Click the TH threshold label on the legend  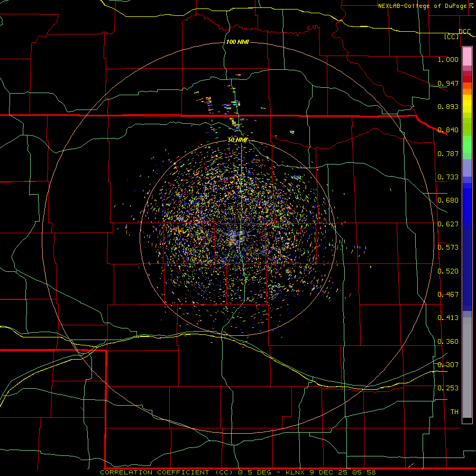tap(454, 412)
